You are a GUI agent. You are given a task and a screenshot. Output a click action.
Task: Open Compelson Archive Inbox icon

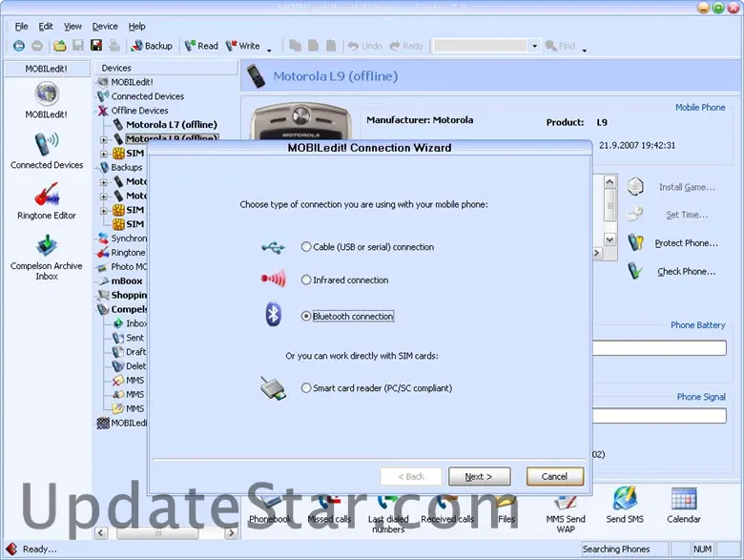47,249
